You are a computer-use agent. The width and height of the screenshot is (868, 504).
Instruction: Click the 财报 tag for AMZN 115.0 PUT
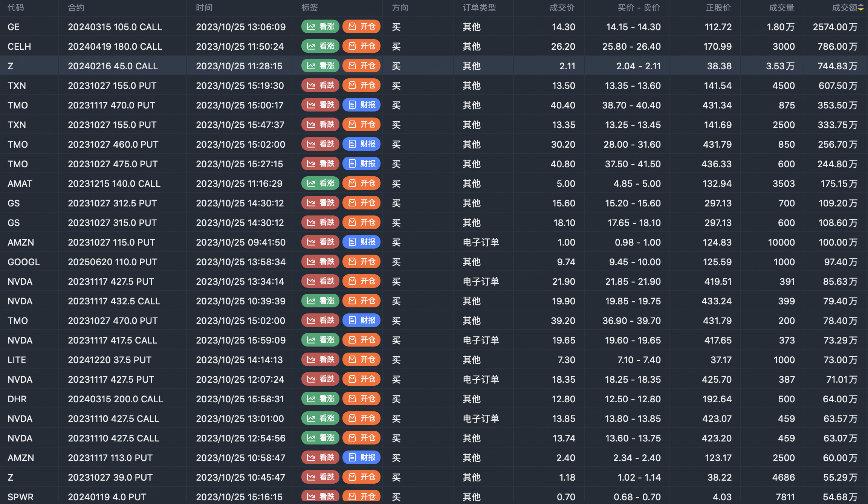pyautogui.click(x=362, y=242)
